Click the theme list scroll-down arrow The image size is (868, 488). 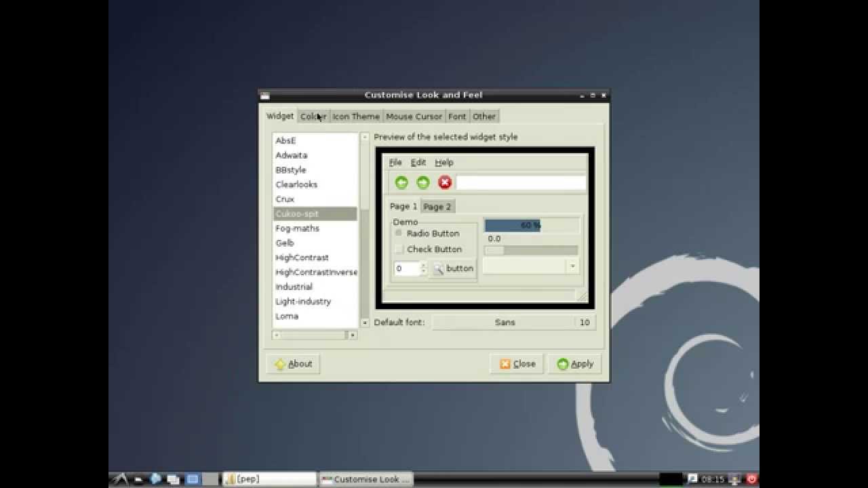[x=365, y=323]
